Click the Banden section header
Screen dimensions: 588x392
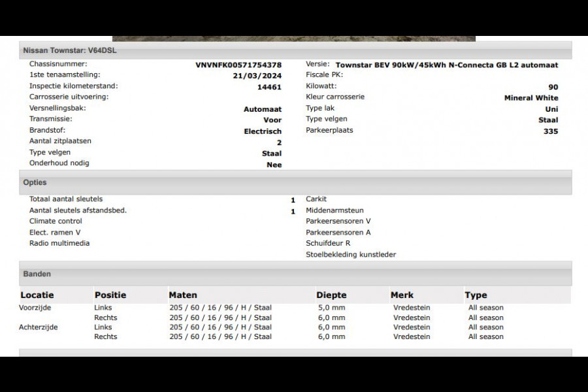pyautogui.click(x=37, y=274)
